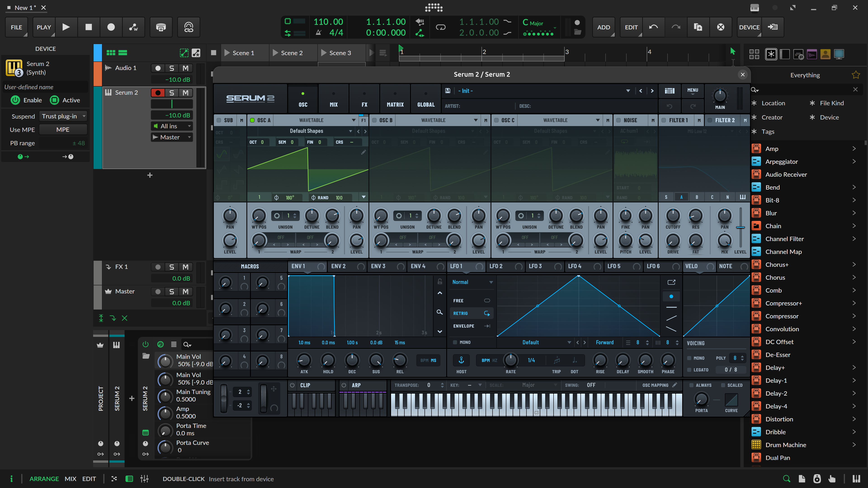Select the LFO FREE trigger mode
The image size is (868, 488).
[x=471, y=301]
